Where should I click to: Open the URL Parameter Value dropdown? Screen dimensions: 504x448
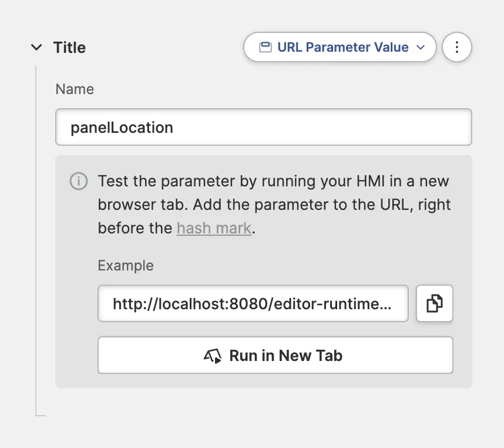[x=340, y=48]
